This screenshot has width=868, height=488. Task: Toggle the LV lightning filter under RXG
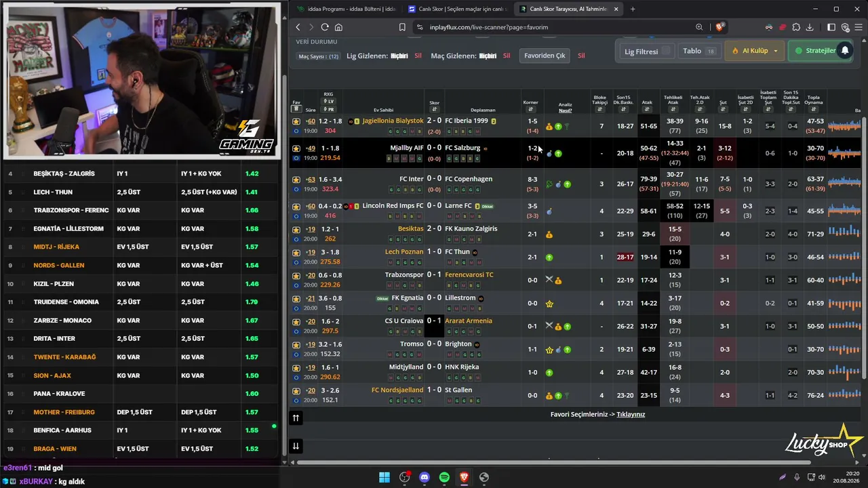[x=328, y=102]
